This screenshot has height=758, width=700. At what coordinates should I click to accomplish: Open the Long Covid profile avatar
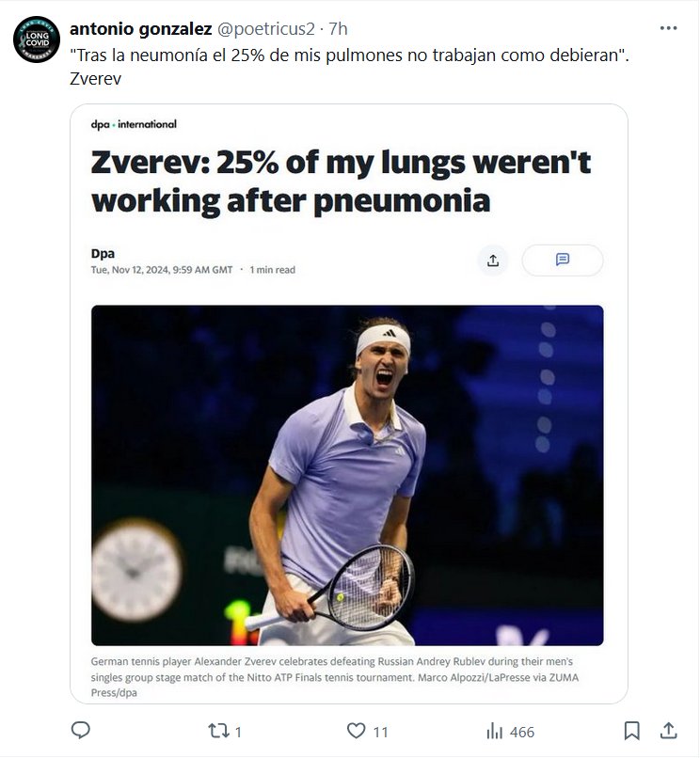(x=37, y=39)
